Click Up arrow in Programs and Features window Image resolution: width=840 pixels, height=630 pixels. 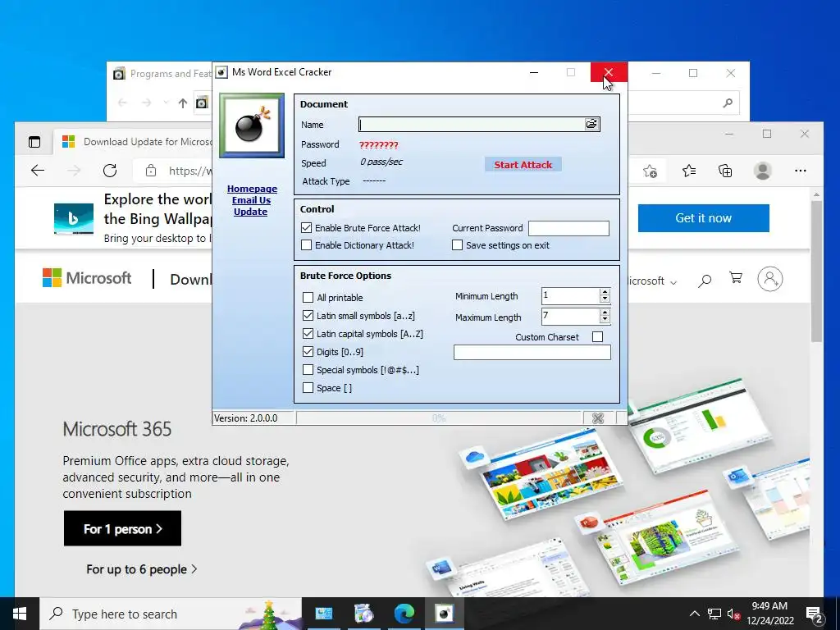(183, 103)
